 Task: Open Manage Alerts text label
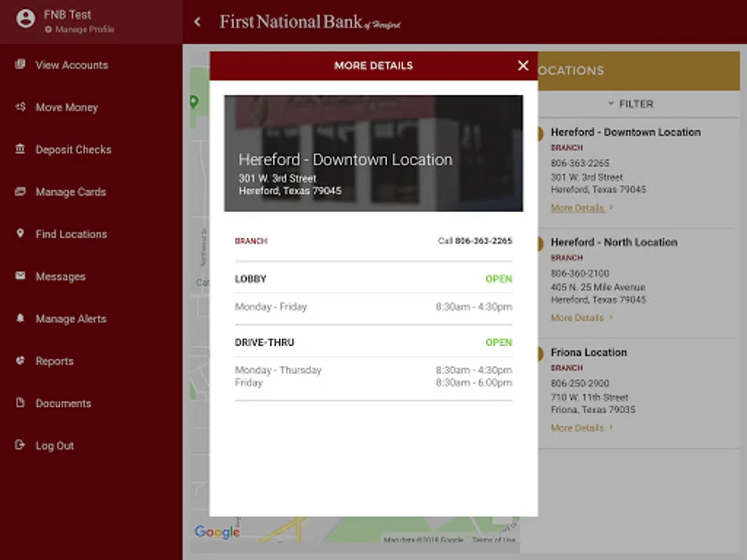click(71, 319)
